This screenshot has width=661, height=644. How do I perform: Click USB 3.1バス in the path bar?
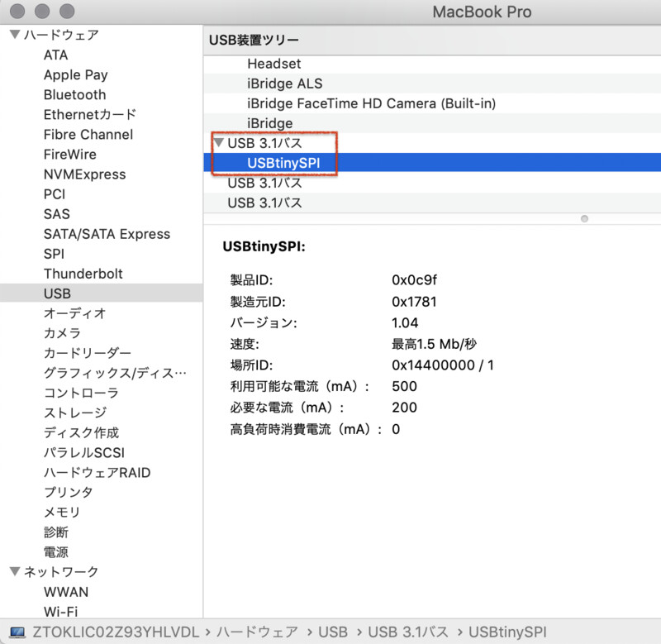(x=408, y=632)
